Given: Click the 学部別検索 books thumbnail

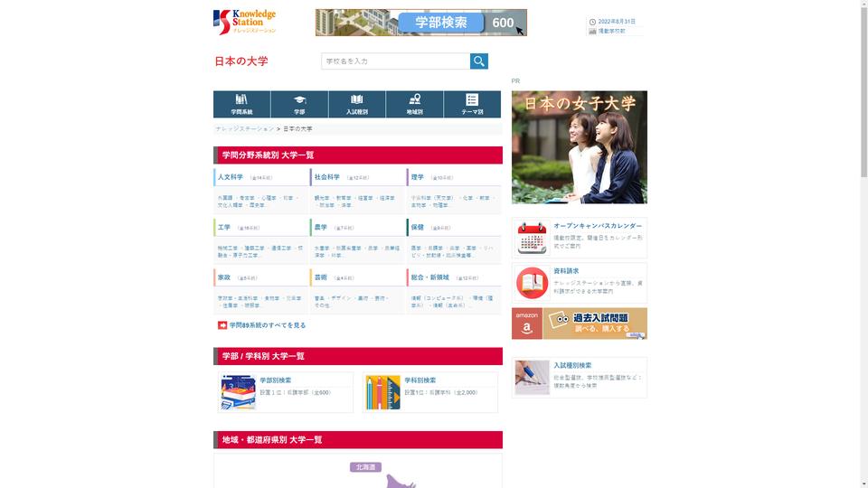Looking at the screenshot, I should 238,392.
